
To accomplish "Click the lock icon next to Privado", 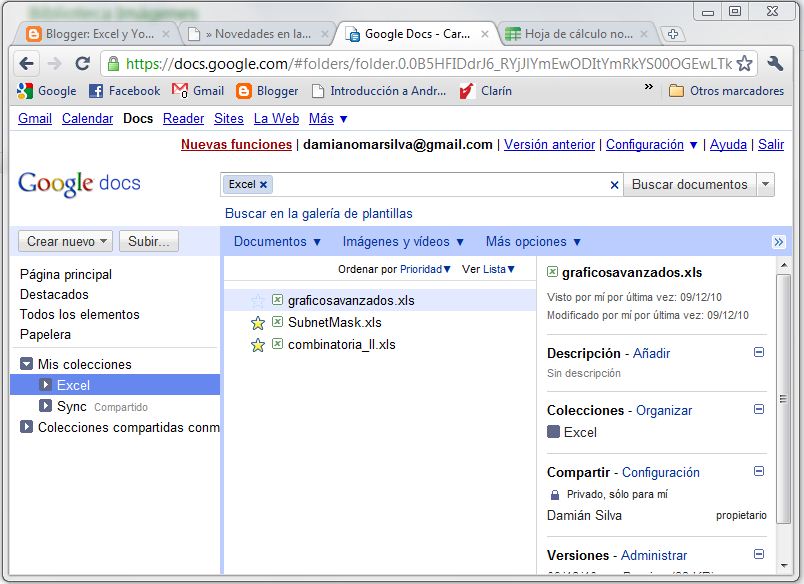I will pos(554,495).
